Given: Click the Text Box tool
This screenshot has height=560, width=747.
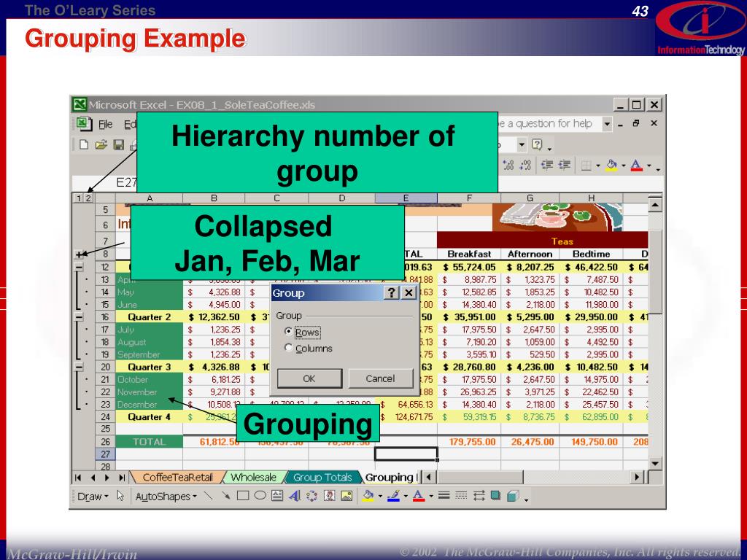Looking at the screenshot, I should (277, 496).
